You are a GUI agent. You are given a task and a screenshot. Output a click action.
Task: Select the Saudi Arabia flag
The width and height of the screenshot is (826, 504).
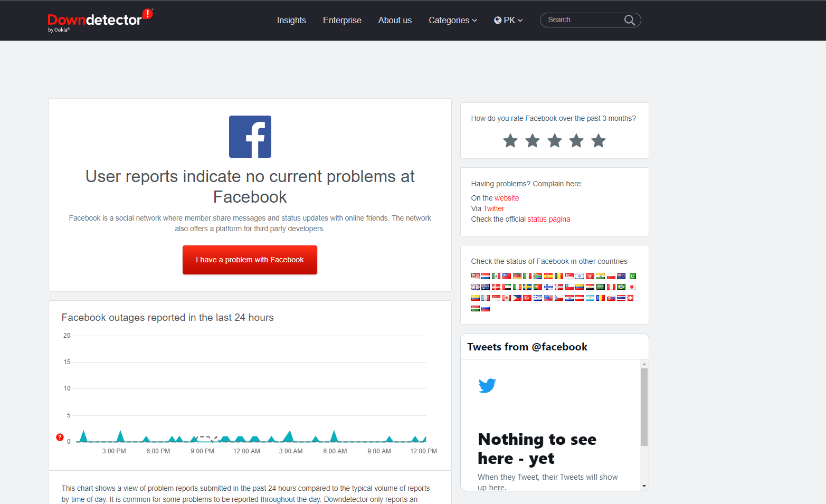coord(601,287)
